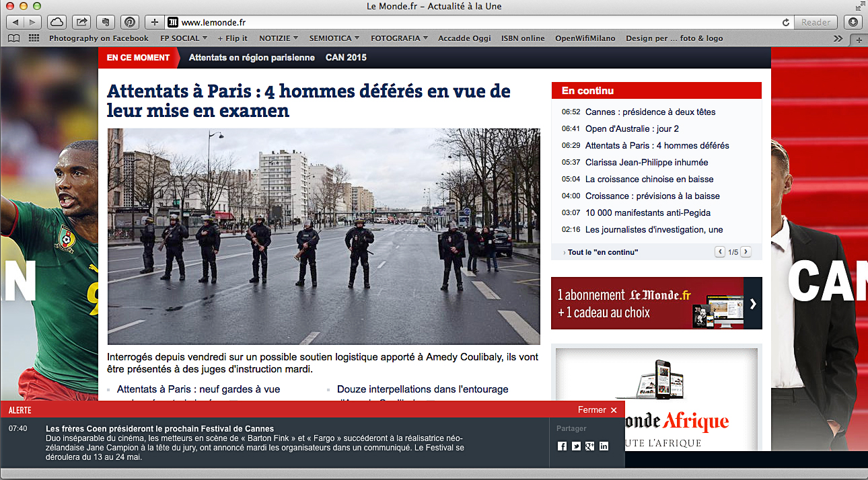Open the FOTOGRAFIA bookmarks dropdown
The height and width of the screenshot is (480, 868).
[x=399, y=38]
